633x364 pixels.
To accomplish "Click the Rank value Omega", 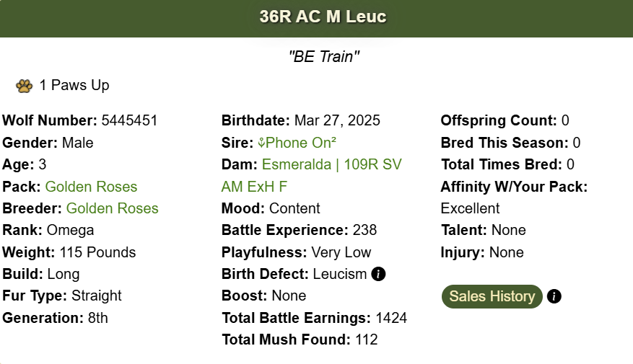I will tap(70, 230).
